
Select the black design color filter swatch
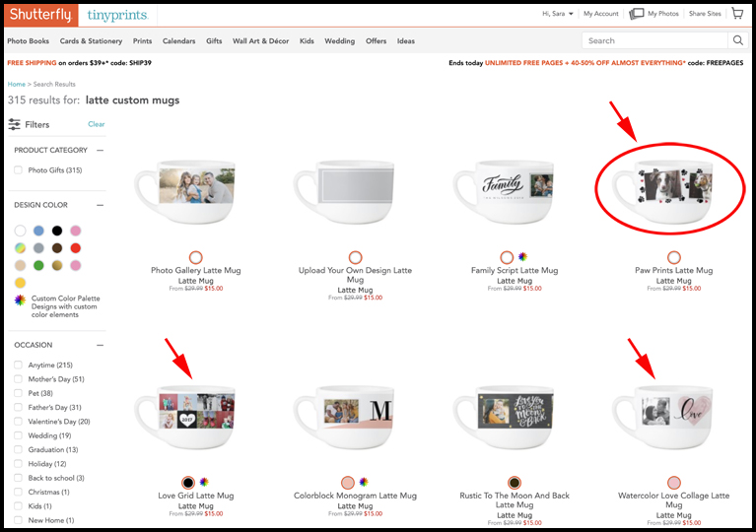point(57,231)
